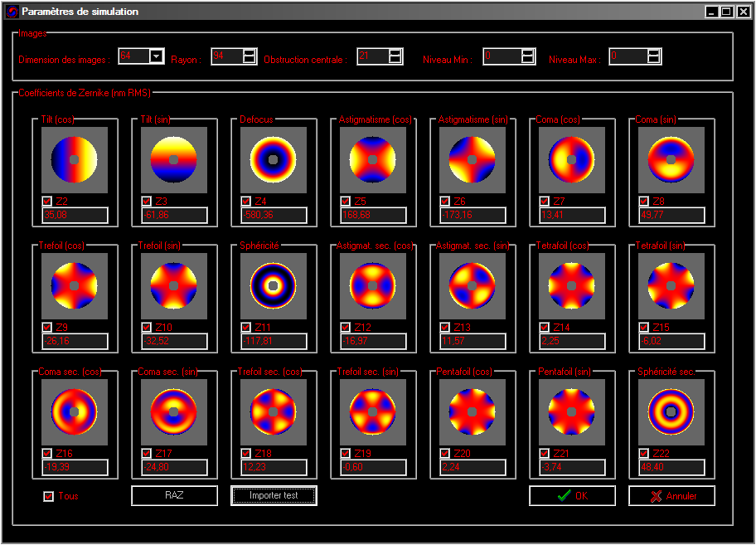Viewport: 756px width, 545px height.
Task: Click the Defocus pattern thumbnail
Action: (274, 160)
